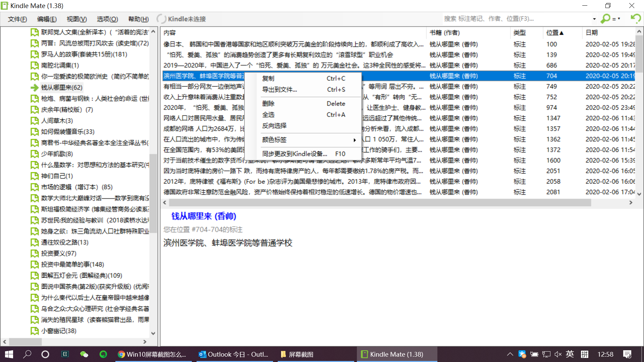Click the green undo/reset arrow icon

point(635,18)
